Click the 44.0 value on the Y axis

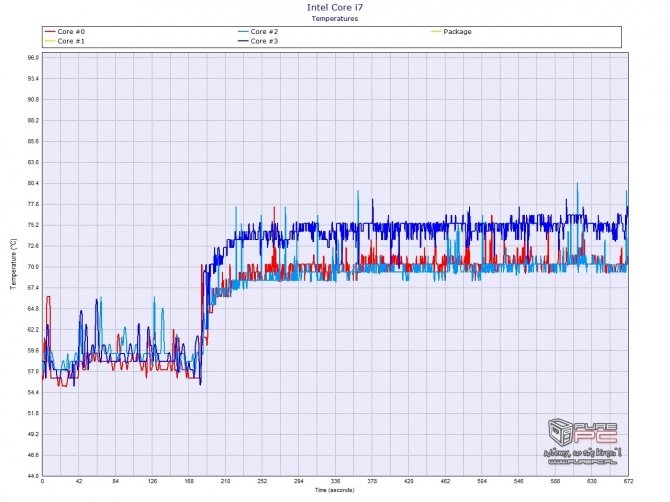[x=33, y=476]
